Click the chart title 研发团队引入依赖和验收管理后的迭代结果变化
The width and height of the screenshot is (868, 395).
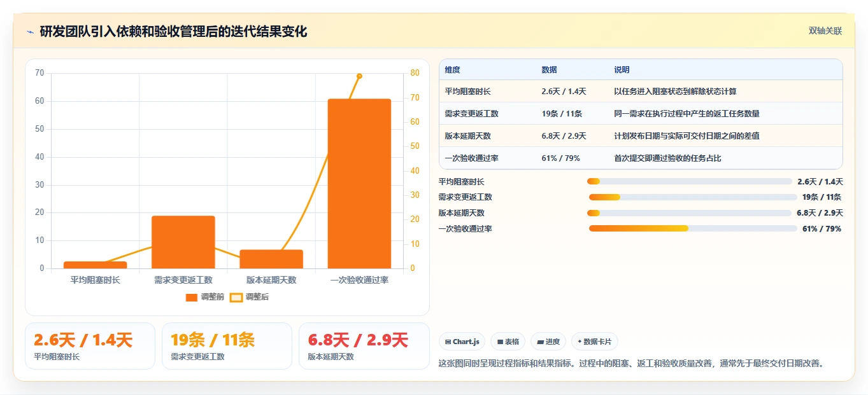pos(173,32)
